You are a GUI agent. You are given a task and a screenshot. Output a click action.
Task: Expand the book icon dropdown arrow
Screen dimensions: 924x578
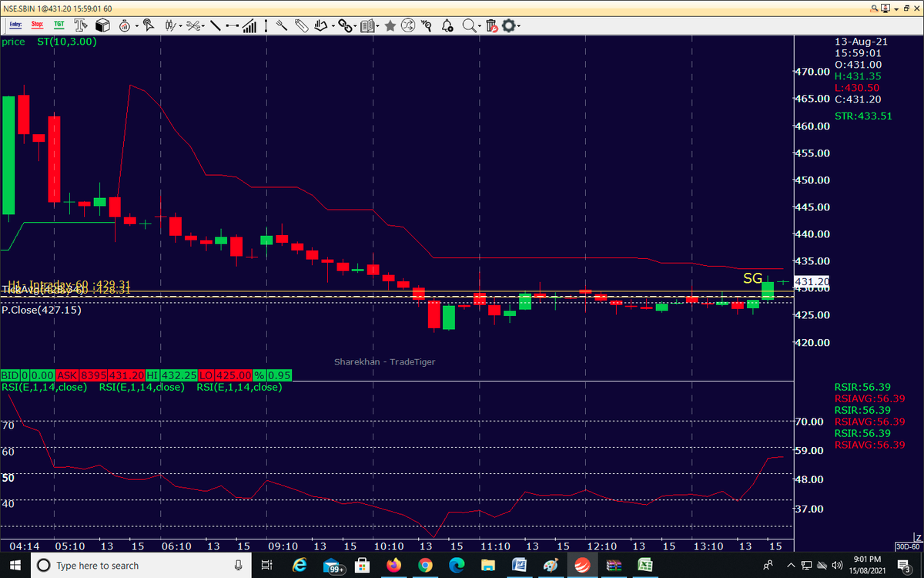pos(378,27)
